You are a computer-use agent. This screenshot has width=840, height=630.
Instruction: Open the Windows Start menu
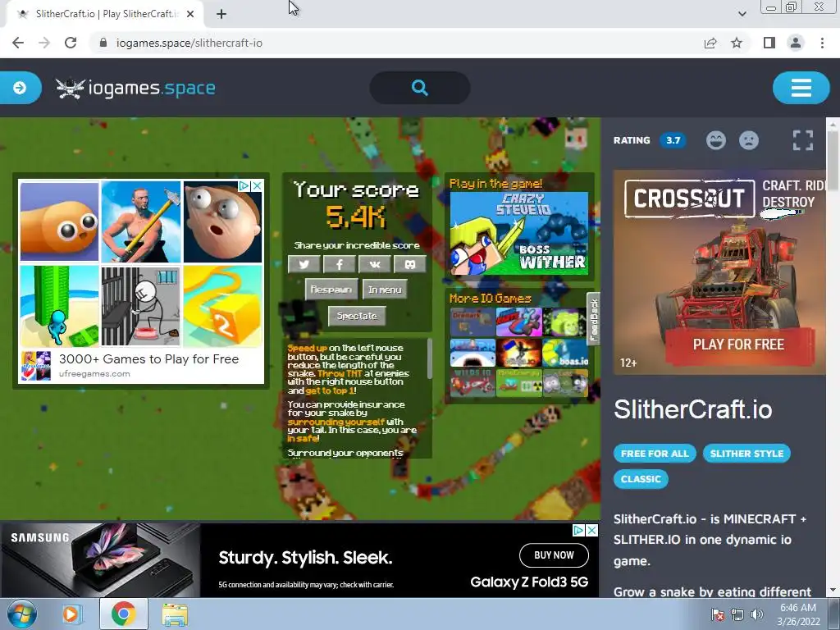point(21,614)
